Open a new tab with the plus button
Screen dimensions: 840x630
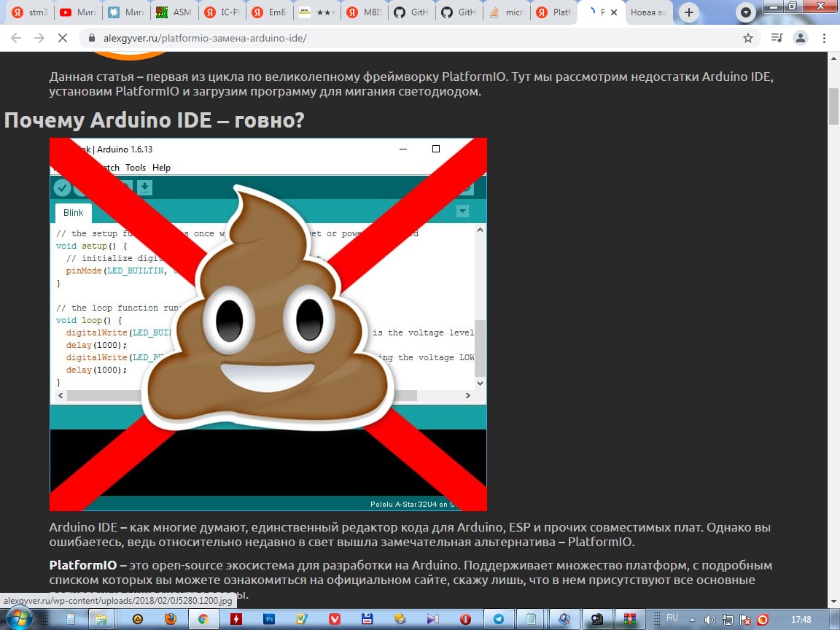pos(689,12)
